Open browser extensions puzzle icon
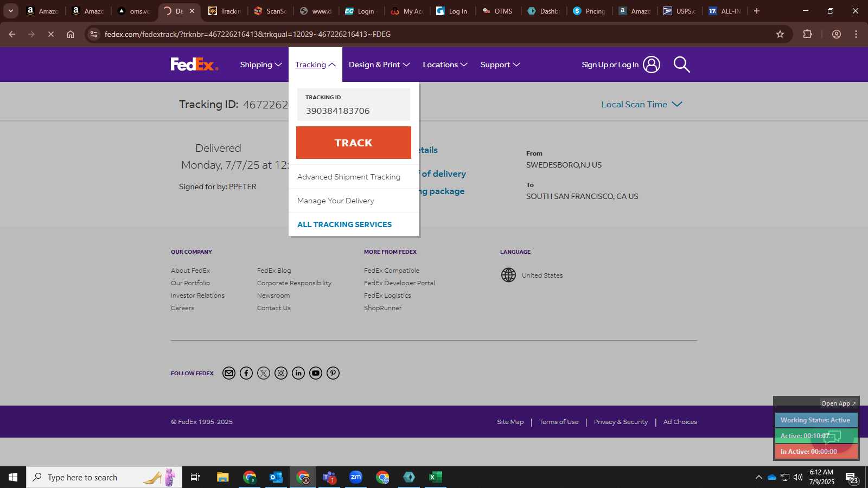The image size is (868, 488). (807, 34)
